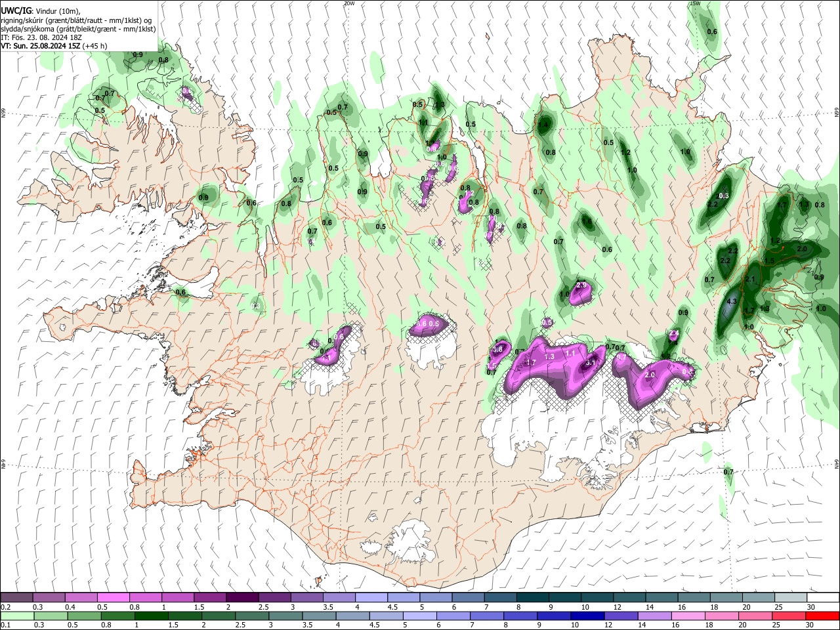
Task: Click the 1.1 snowfall value on the glacier
Action: [x=570, y=353]
